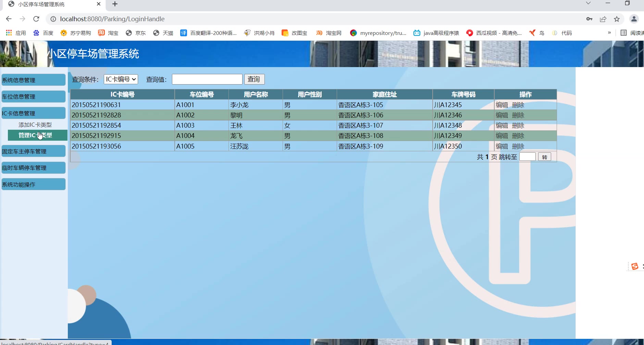Select 添加IC卡类型 submenu item

[35, 125]
